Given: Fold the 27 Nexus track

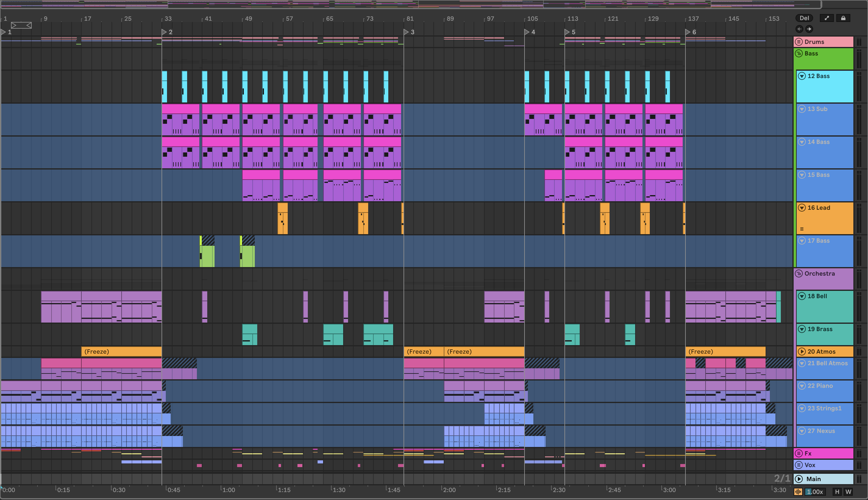Looking at the screenshot, I should (802, 431).
